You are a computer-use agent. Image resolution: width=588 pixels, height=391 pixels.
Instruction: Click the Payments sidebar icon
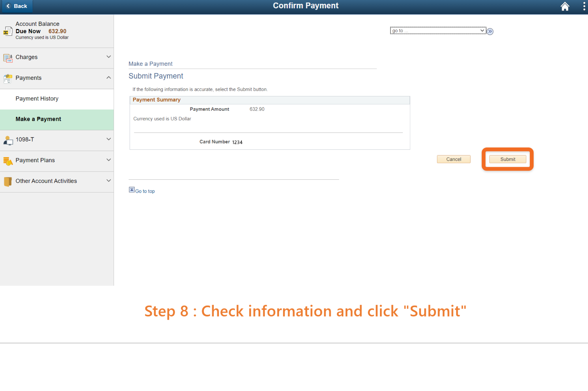(x=8, y=79)
